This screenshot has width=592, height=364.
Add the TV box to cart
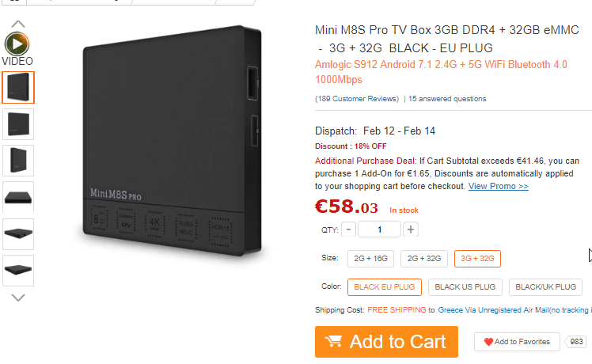386,342
